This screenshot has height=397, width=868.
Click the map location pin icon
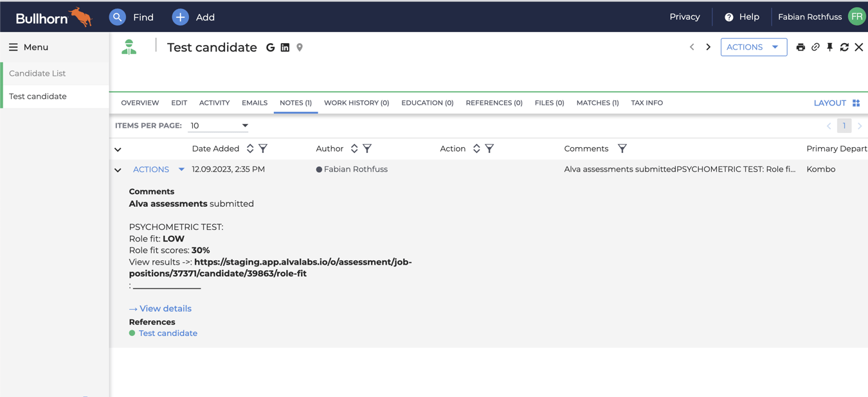[x=300, y=48]
